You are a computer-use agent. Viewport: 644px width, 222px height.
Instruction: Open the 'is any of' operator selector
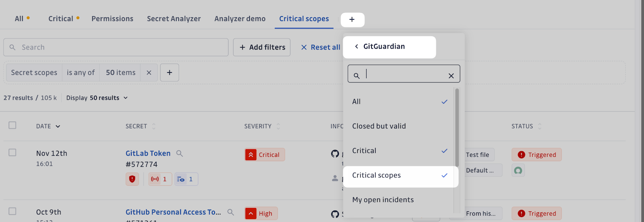[x=80, y=73]
